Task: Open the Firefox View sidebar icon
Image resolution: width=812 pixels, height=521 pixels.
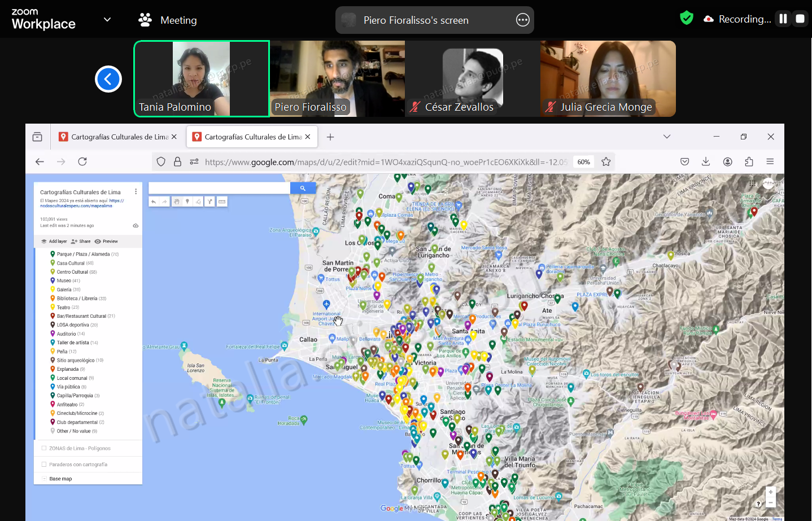Action: click(37, 137)
